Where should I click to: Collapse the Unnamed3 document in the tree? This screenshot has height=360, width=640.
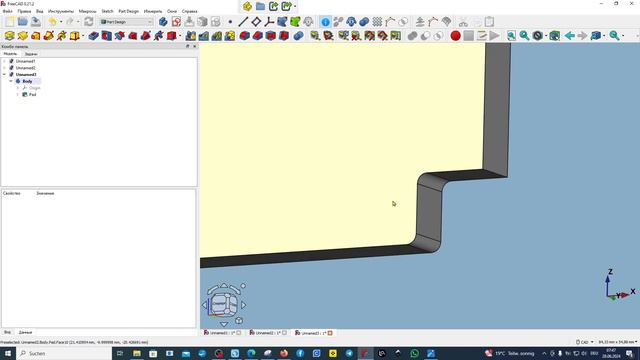pos(4,74)
